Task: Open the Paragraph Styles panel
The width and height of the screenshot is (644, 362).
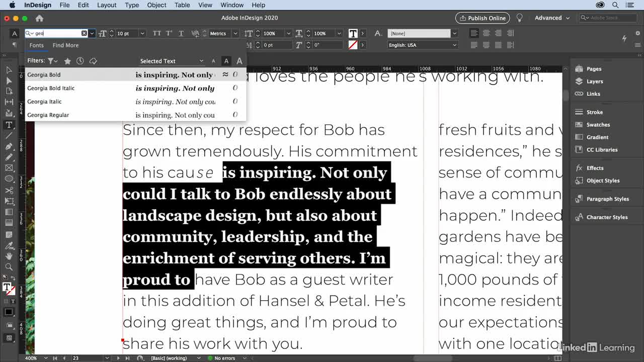Action: pyautogui.click(x=607, y=199)
